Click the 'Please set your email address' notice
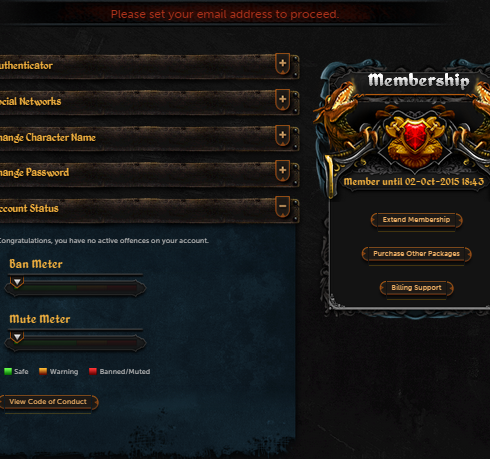The height and width of the screenshot is (459, 490). (225, 14)
